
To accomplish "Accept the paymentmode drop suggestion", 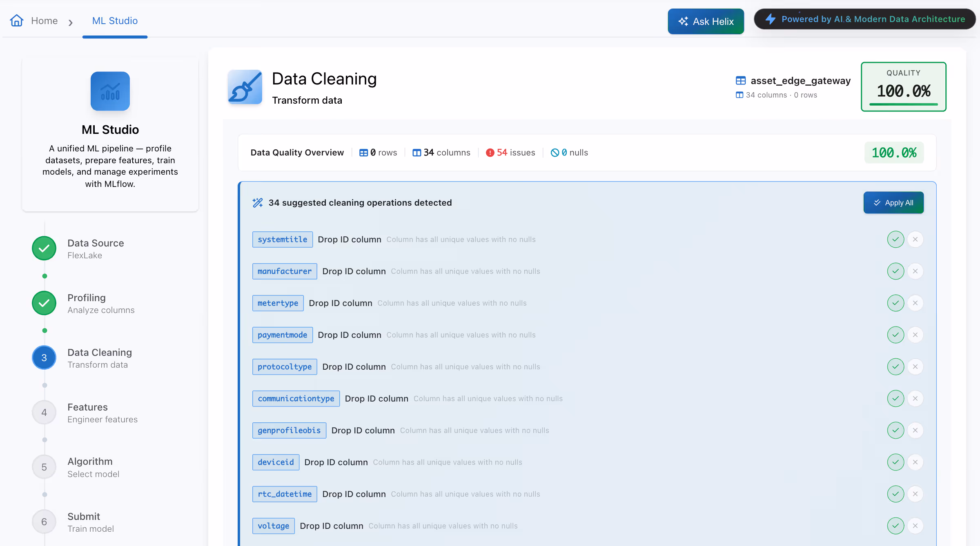I will (895, 335).
